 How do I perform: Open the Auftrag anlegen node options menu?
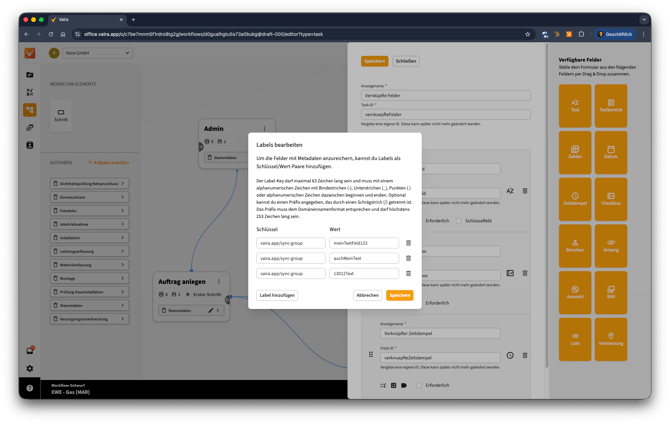pos(219,282)
